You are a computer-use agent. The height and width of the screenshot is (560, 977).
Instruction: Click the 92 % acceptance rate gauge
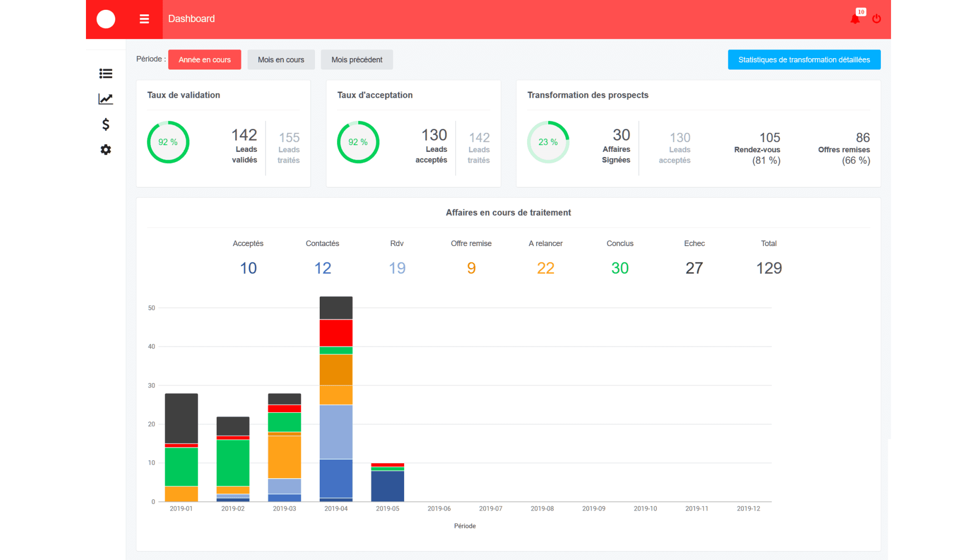[x=358, y=142]
